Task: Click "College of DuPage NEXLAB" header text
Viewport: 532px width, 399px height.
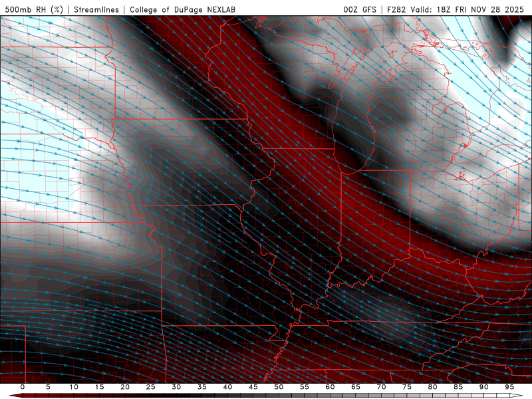Action: (x=182, y=9)
